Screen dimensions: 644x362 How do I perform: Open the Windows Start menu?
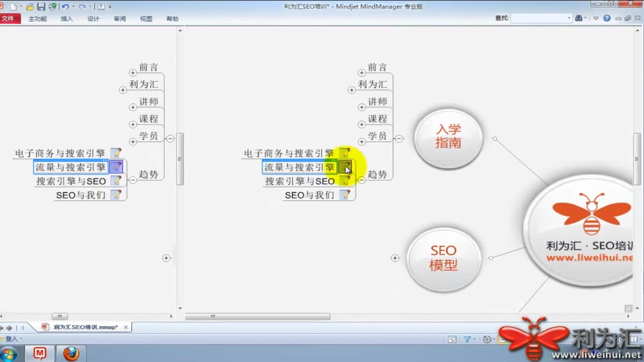click(x=9, y=353)
